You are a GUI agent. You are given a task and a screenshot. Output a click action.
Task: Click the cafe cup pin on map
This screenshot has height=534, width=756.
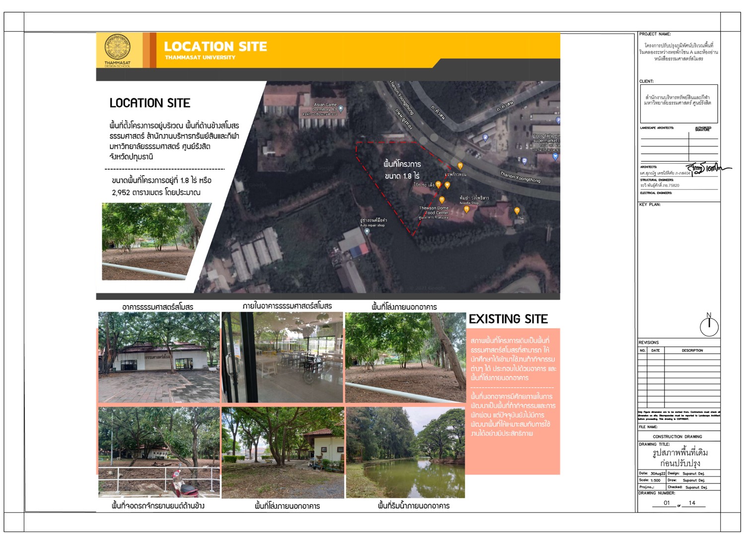(447, 185)
